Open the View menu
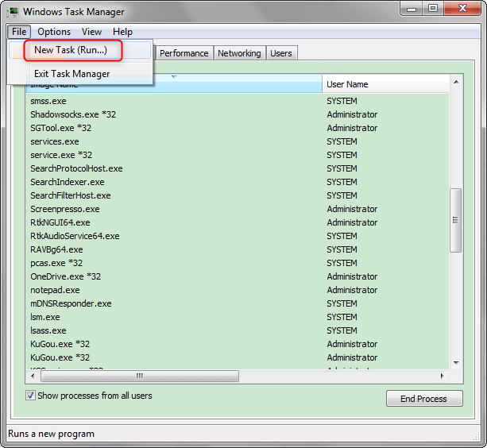The height and width of the screenshot is (448, 487). [x=91, y=32]
